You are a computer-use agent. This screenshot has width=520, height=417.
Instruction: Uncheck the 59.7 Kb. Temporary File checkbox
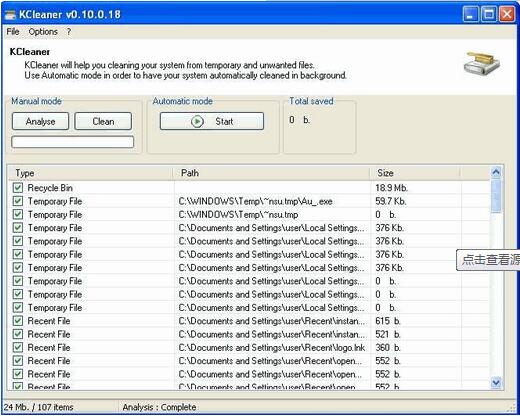click(x=18, y=201)
